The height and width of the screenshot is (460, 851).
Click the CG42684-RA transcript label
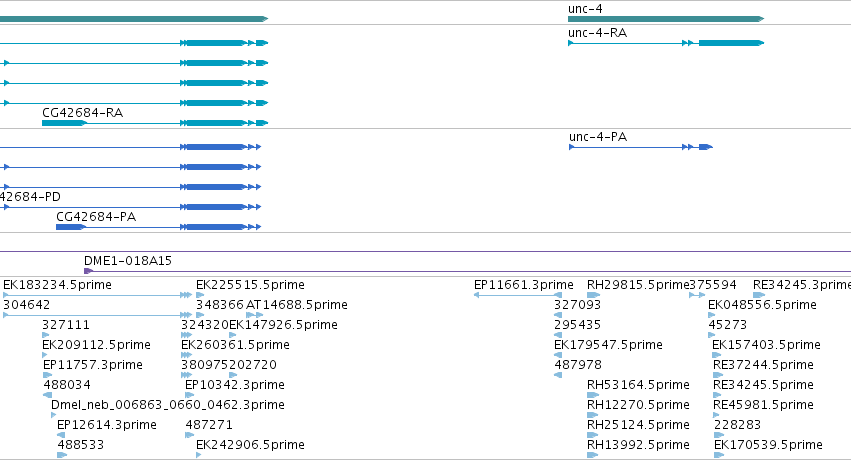pos(82,113)
